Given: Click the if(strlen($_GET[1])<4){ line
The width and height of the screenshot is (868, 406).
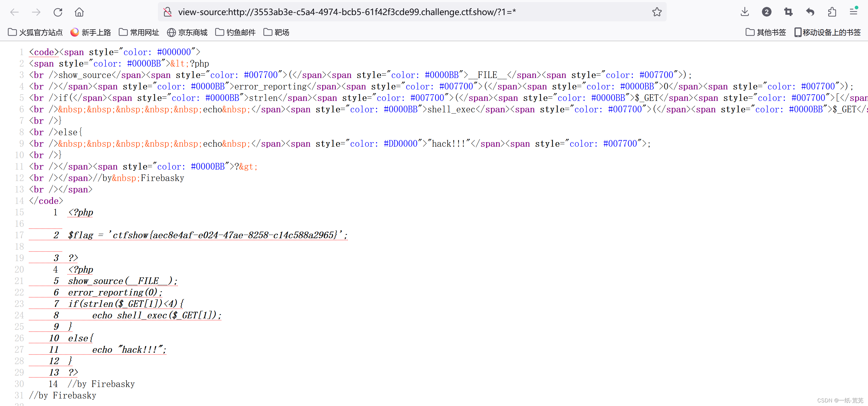Looking at the screenshot, I should (126, 304).
